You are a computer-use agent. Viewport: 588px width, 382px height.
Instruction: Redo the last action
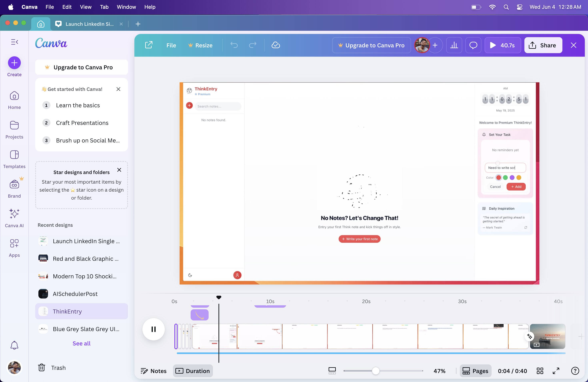[x=252, y=45]
